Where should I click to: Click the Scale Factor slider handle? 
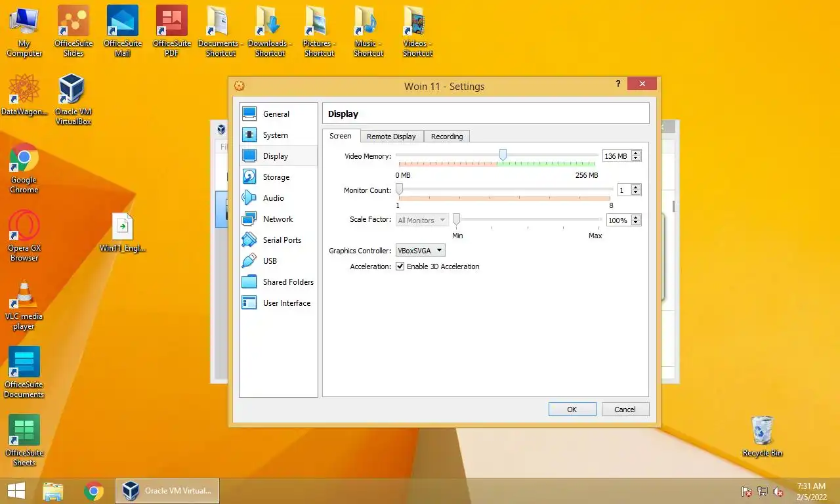pyautogui.click(x=456, y=219)
